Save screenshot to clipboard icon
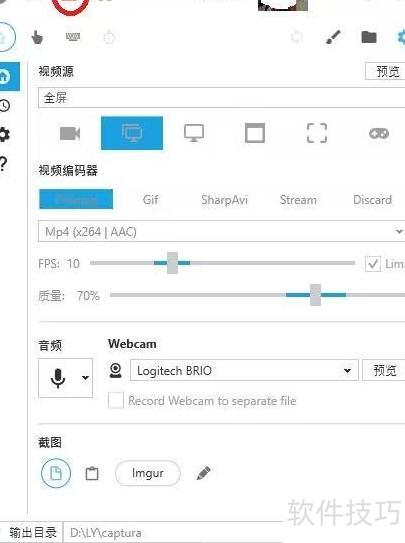This screenshot has width=405, height=543. (x=92, y=473)
